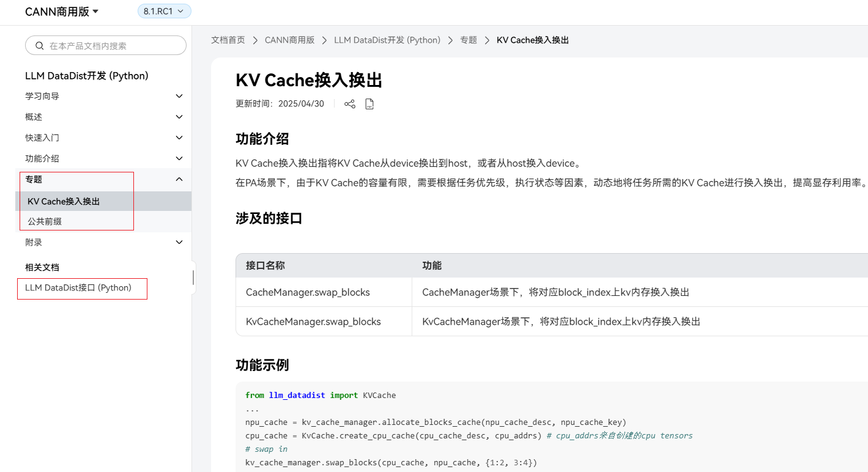The image size is (868, 472).
Task: Go to 文档首页 breadcrumb
Action: [x=228, y=40]
